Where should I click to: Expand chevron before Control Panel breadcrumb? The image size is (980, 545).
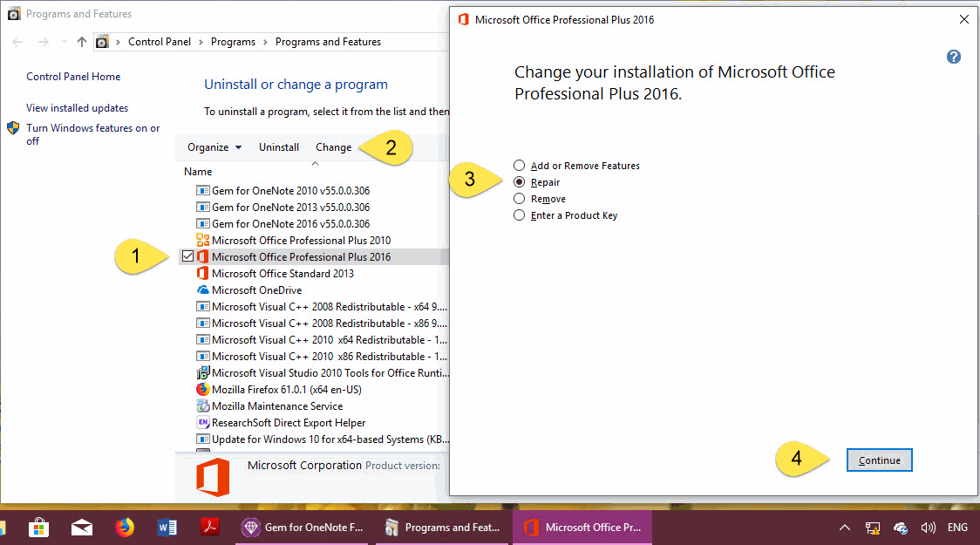tap(118, 42)
